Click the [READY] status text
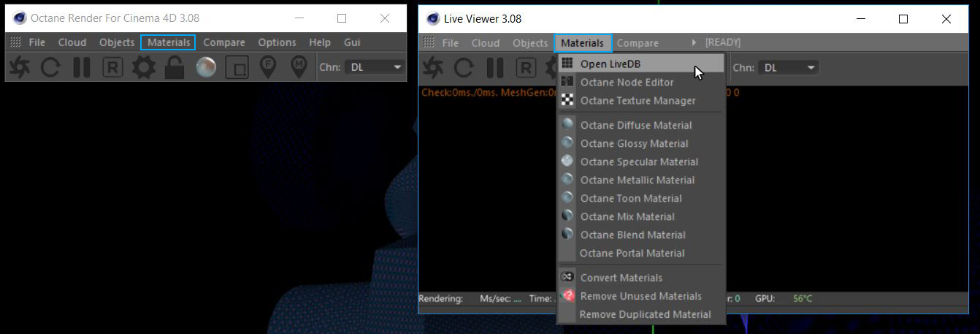 (723, 43)
